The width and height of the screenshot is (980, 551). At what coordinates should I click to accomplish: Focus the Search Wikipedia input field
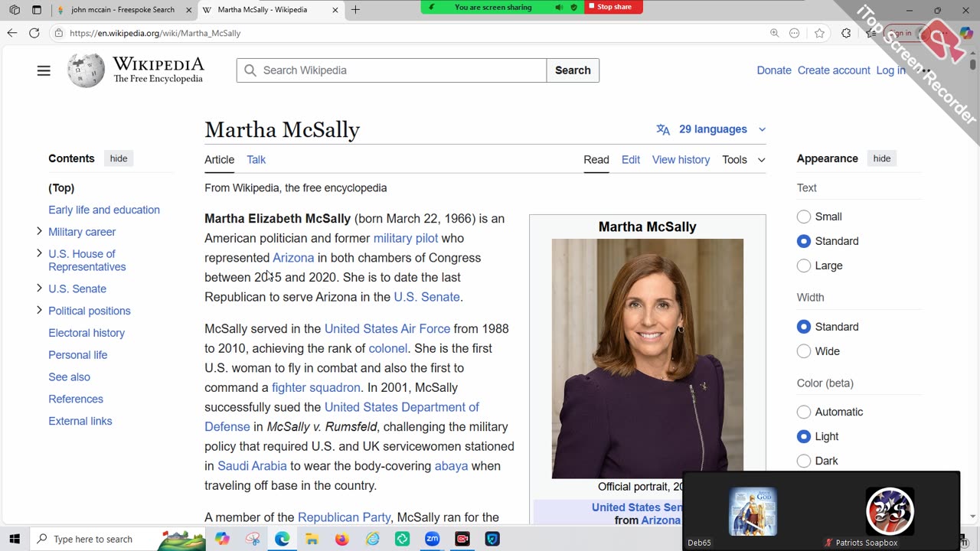point(391,70)
